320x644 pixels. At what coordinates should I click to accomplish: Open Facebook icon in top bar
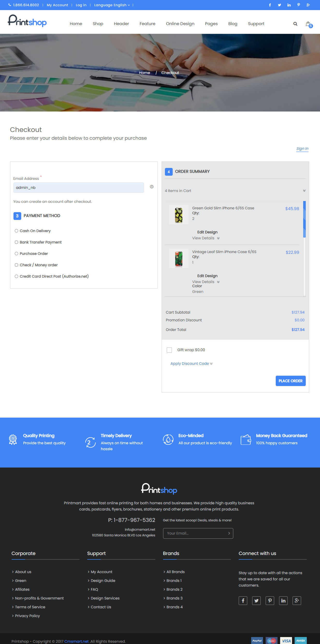[270, 5]
